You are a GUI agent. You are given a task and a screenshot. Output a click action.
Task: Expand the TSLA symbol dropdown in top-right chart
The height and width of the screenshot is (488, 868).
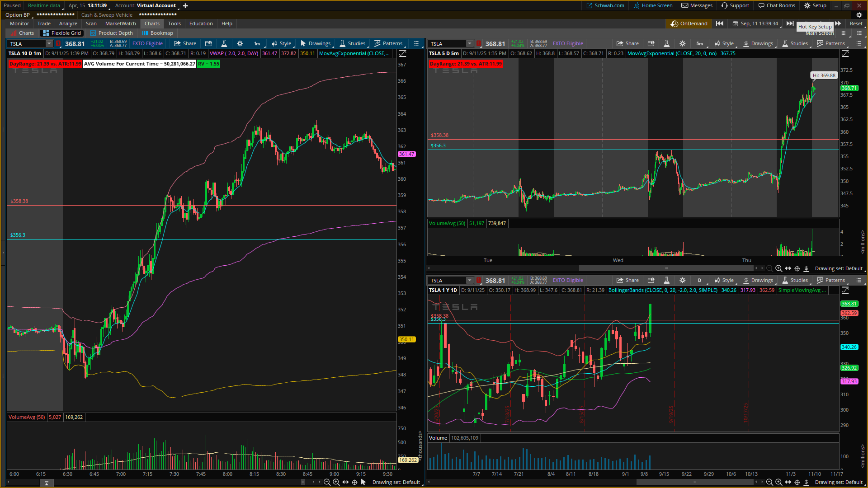point(470,44)
